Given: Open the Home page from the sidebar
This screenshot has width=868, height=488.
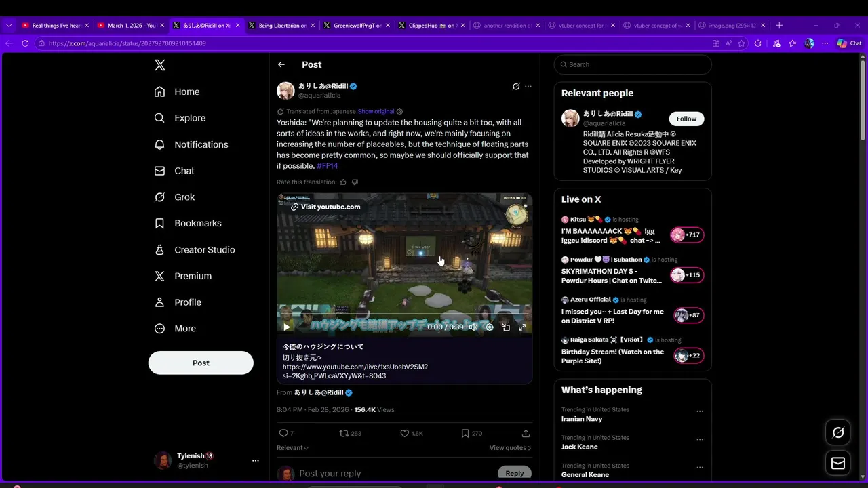Looking at the screenshot, I should (x=177, y=91).
